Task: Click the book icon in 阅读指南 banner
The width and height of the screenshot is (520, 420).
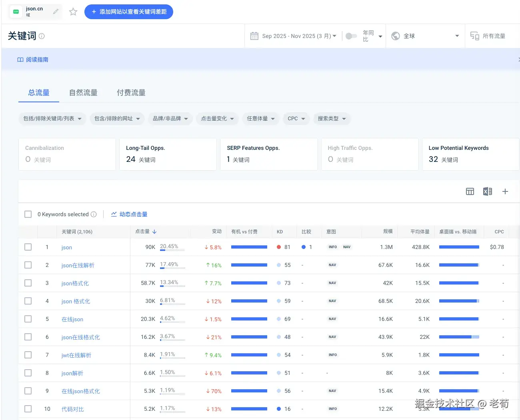Action: tap(20, 60)
